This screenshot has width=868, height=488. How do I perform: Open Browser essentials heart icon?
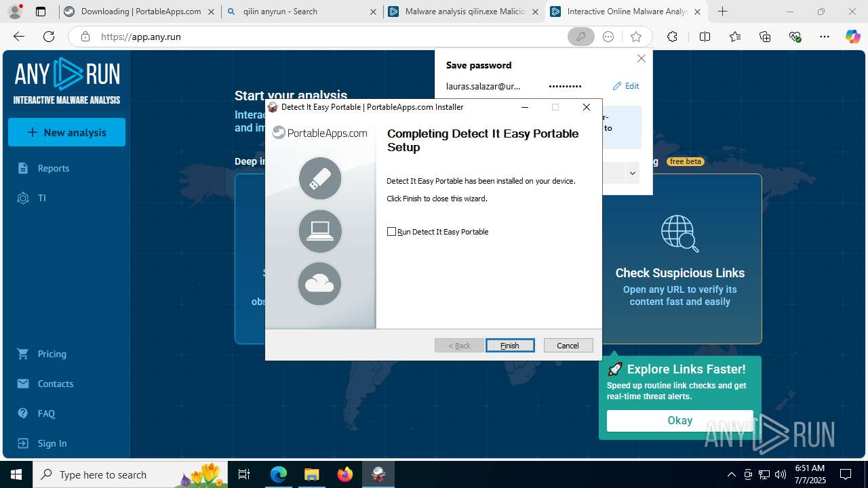[795, 37]
